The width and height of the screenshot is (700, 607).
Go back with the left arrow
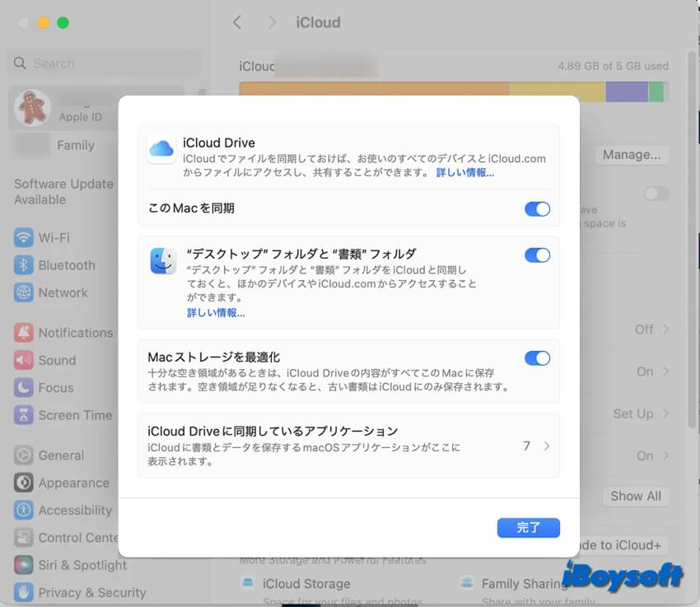[x=237, y=22]
